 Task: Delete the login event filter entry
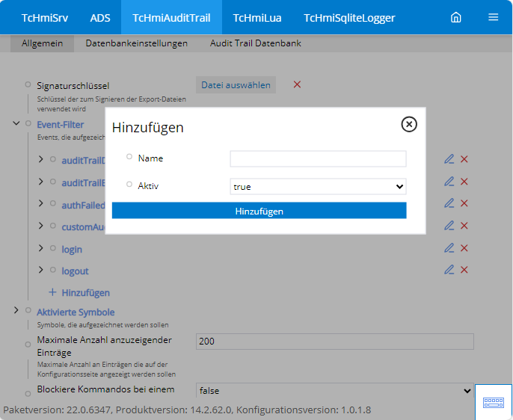point(464,248)
